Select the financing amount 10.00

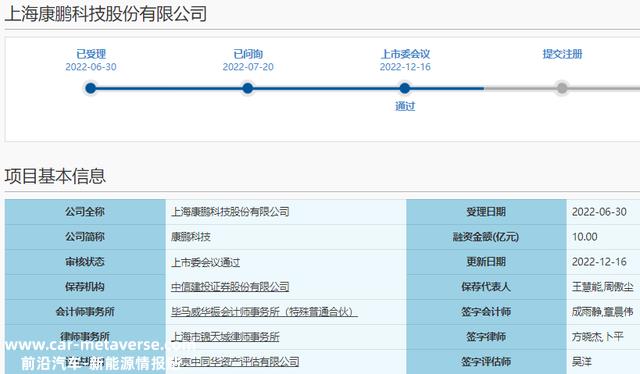point(584,237)
